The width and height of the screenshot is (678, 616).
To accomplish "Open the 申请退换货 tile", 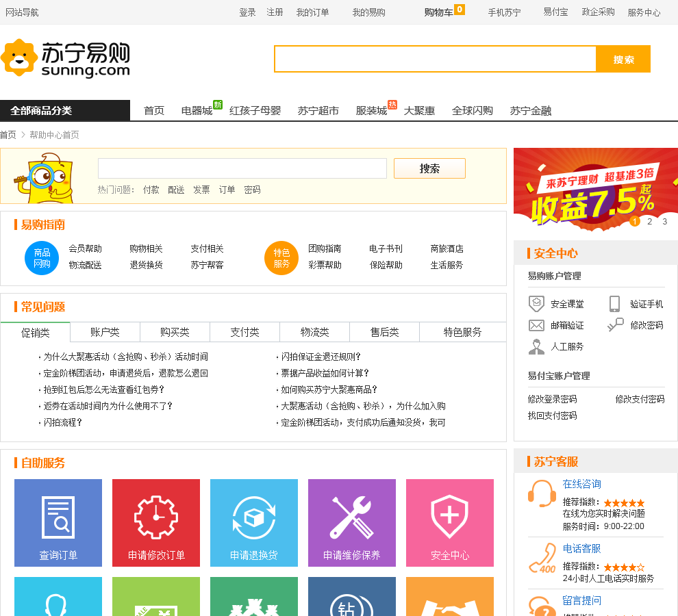I will 254,523.
